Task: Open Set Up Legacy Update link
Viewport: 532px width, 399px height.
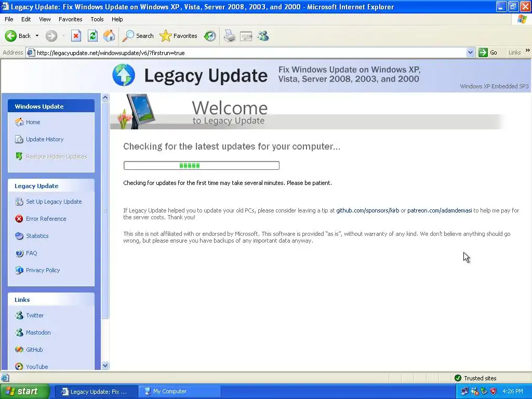Action: 54,202
